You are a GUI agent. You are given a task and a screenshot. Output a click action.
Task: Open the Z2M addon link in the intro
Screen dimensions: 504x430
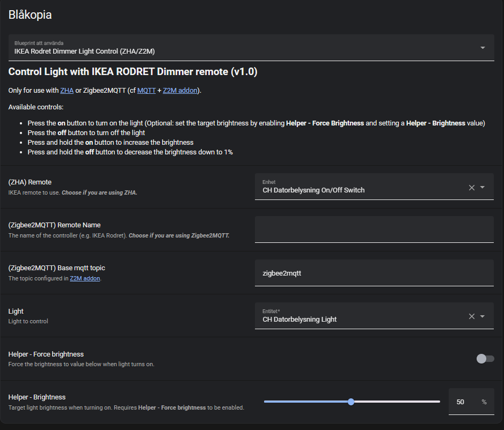point(180,91)
